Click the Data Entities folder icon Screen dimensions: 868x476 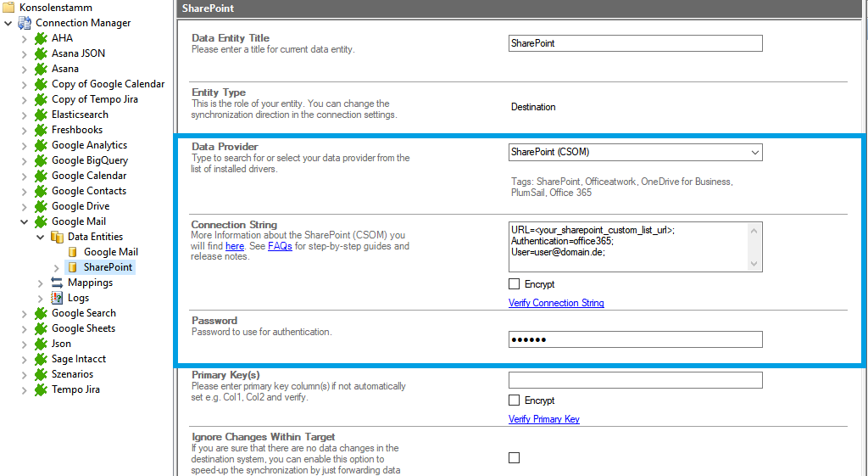click(x=57, y=237)
